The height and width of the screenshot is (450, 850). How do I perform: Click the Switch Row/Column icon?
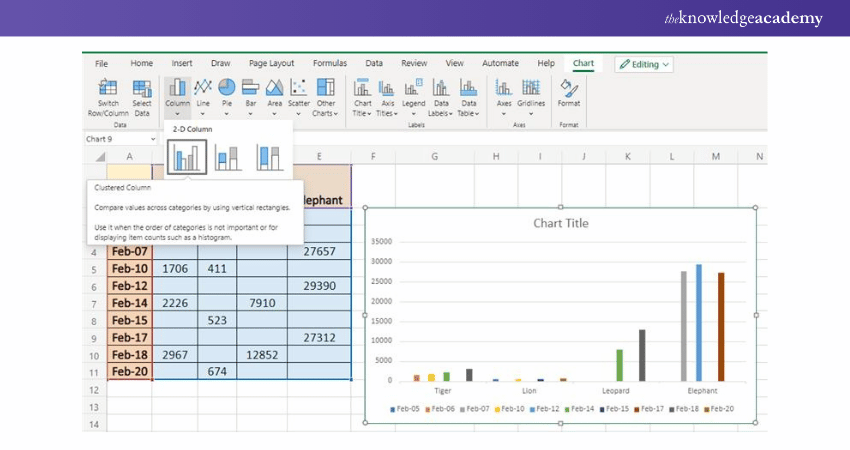coord(108,88)
